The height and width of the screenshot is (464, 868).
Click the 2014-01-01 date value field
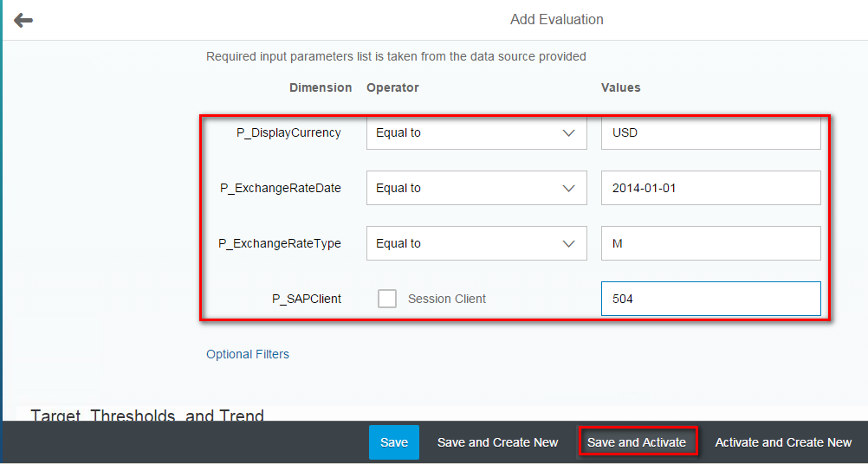(711, 188)
